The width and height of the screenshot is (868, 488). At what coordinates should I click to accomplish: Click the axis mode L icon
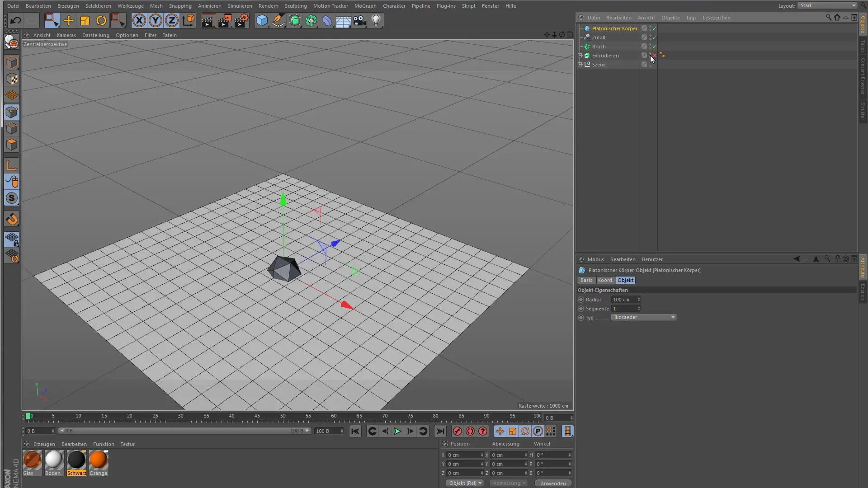12,165
